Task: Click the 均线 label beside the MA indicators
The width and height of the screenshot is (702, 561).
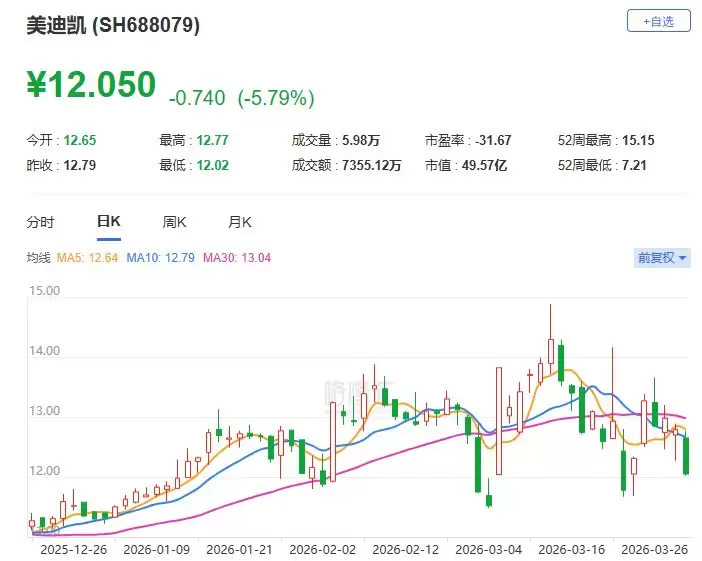Action: (38, 258)
